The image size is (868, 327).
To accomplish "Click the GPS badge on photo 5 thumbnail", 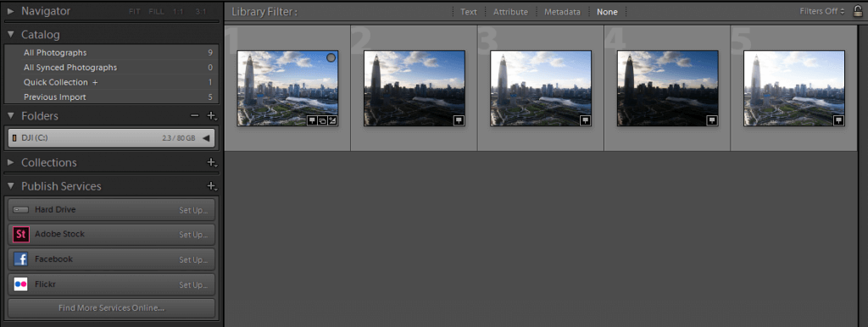I will click(x=838, y=120).
